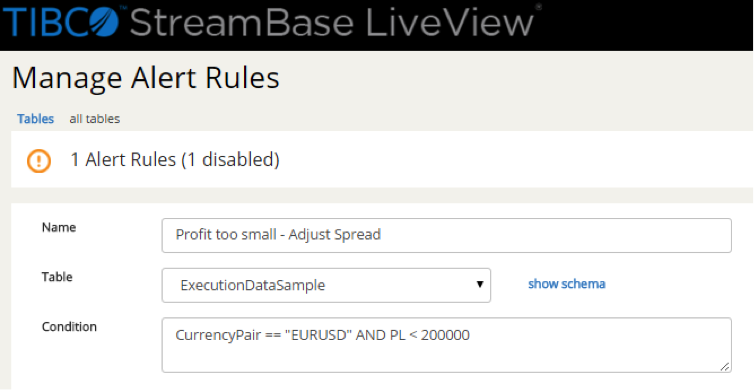Choose the all tables filter
754x390 pixels.
95,119
